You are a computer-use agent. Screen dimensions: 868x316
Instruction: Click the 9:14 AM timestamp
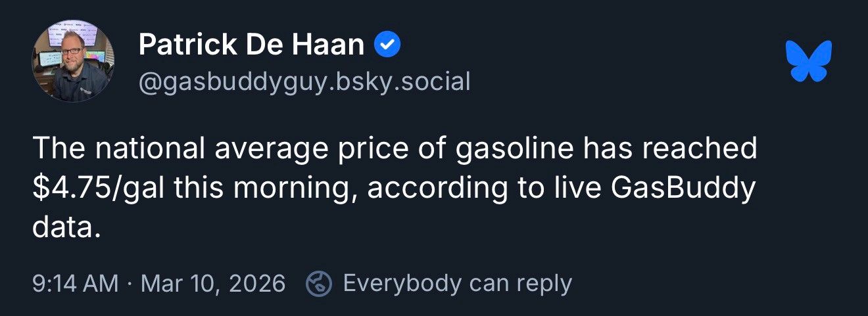[75, 284]
